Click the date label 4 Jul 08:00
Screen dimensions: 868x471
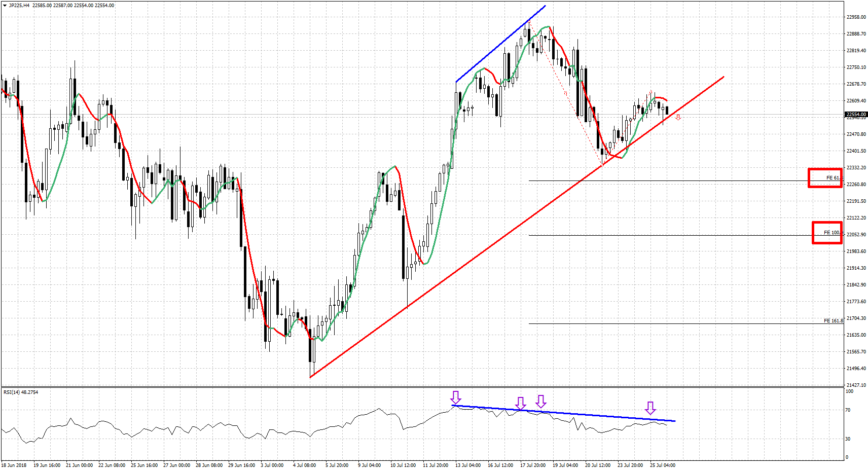pyautogui.click(x=304, y=465)
